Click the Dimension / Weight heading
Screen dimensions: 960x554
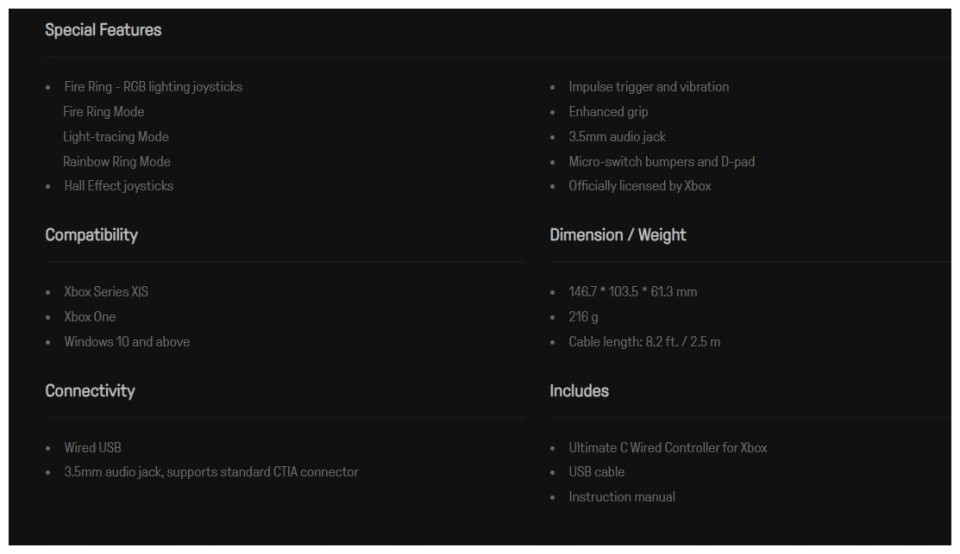[x=618, y=235]
